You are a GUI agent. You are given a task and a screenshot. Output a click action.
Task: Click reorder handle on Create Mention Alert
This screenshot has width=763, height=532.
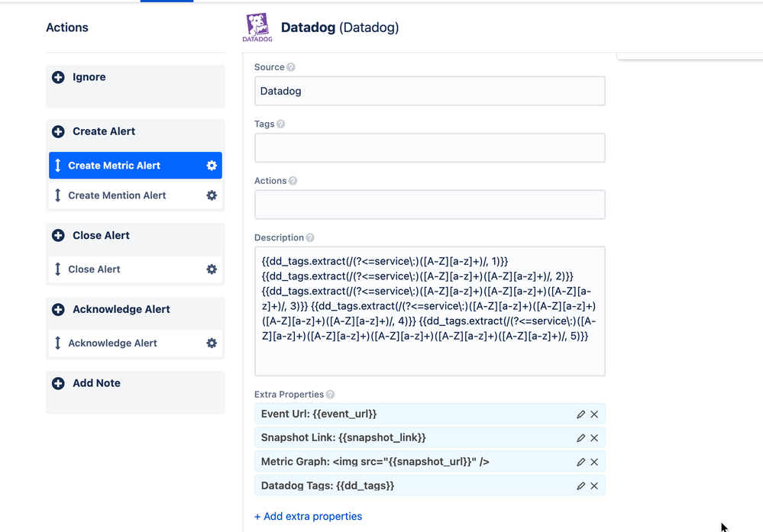(58, 195)
